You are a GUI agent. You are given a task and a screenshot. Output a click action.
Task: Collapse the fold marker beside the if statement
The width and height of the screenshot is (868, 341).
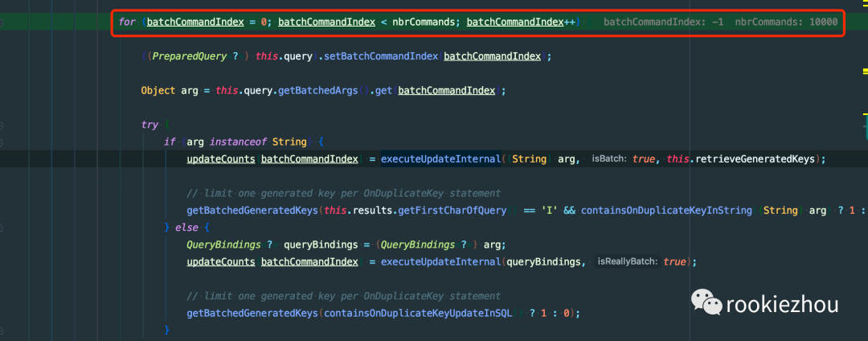tap(1, 142)
